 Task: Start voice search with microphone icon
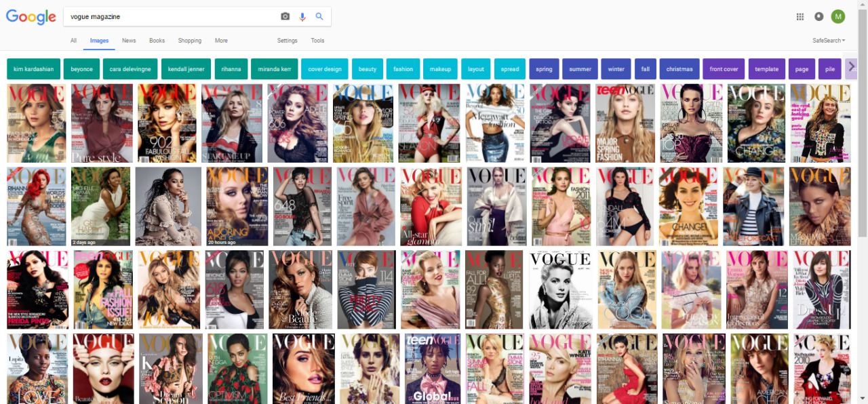coord(302,16)
